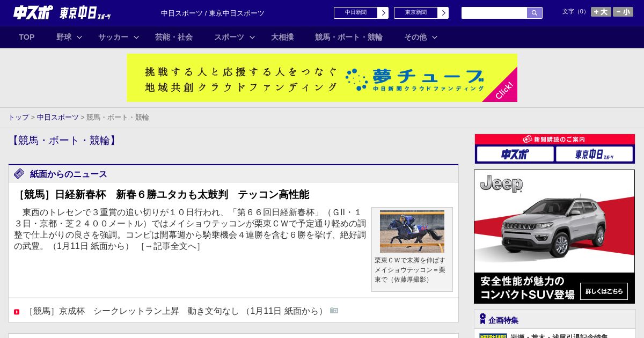Click the camera icon beside 京成杯 article
The height and width of the screenshot is (338, 644).
pyautogui.click(x=334, y=311)
